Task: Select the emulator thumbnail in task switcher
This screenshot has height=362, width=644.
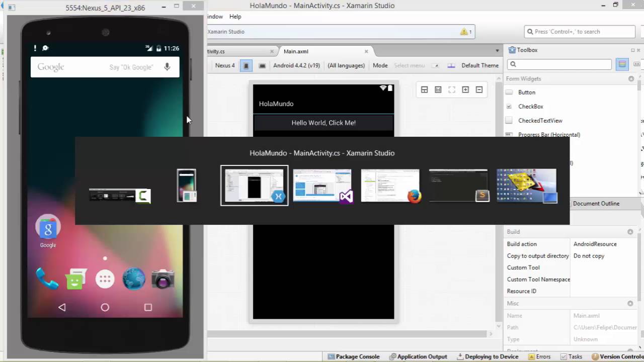Action: (x=187, y=186)
